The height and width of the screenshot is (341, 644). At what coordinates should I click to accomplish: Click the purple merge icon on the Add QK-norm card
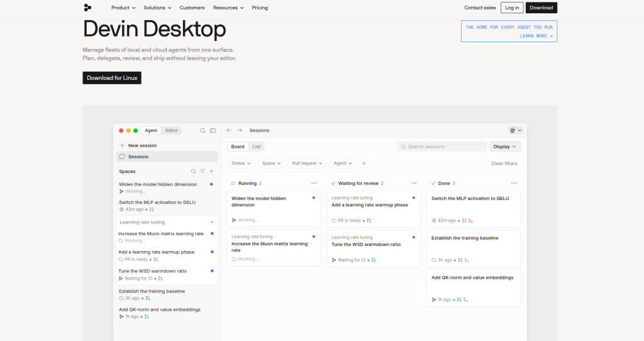[466, 300]
